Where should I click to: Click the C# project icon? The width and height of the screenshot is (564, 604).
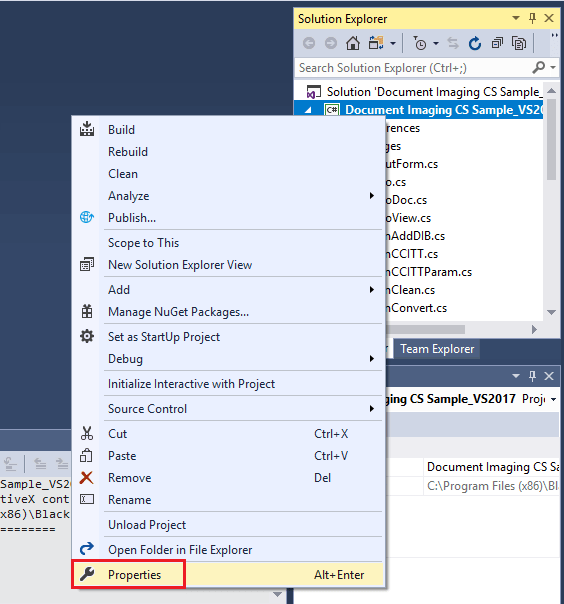[x=332, y=110]
